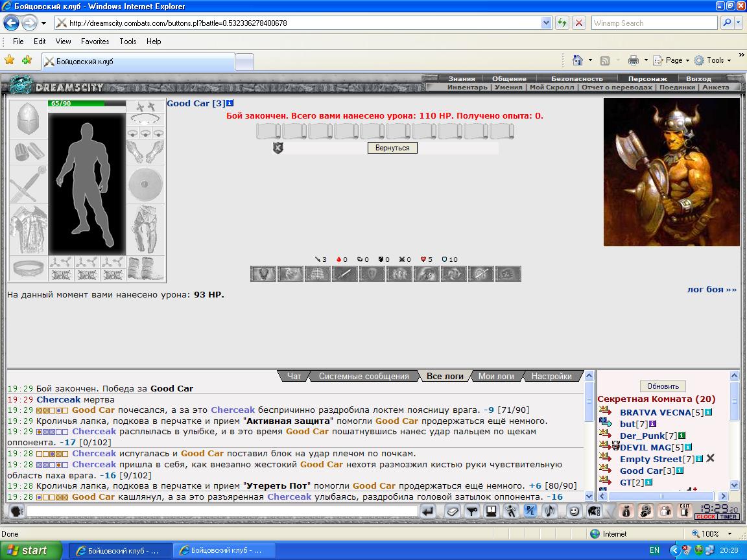
Task: Click the sword weapon slot
Action: [28, 185]
